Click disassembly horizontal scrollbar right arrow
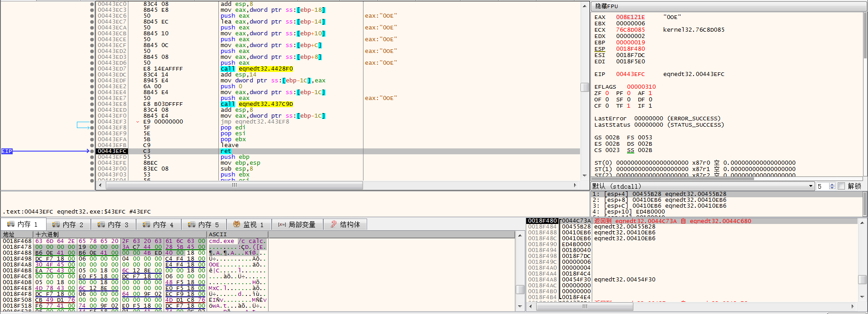 [575, 185]
